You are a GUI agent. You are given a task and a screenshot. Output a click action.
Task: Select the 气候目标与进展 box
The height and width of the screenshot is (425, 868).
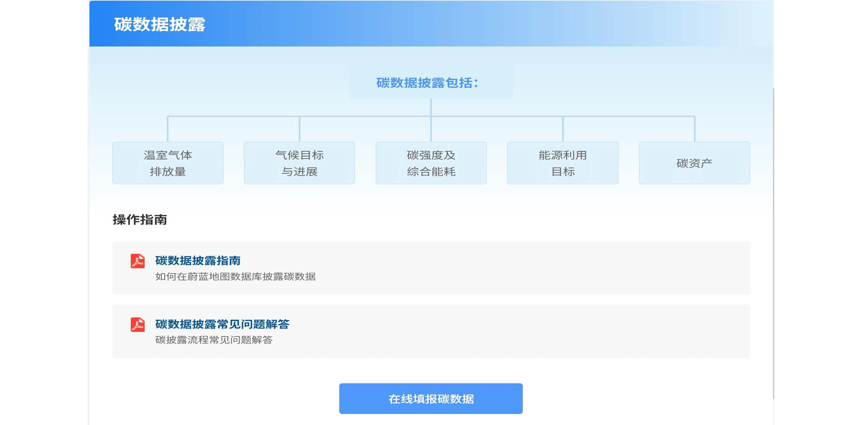point(299,163)
